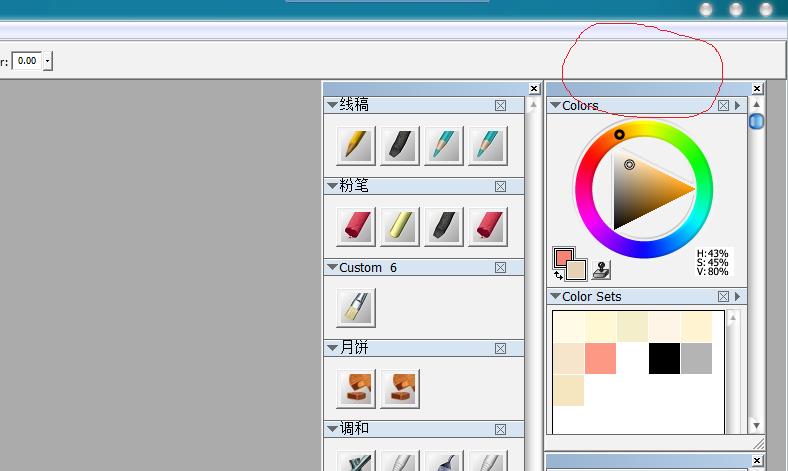Pick the tan swatch in third row
This screenshot has height=471, width=788.
click(569, 390)
